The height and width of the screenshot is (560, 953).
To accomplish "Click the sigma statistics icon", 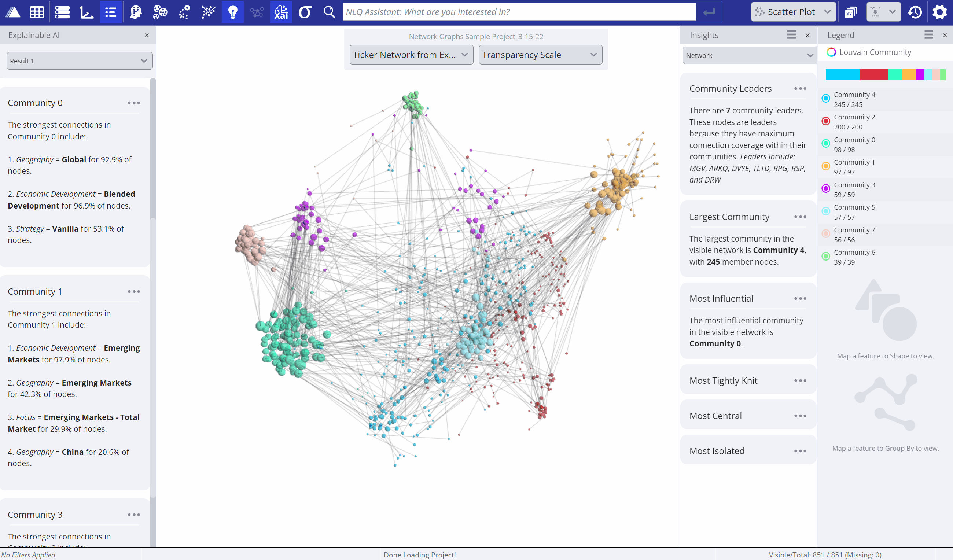I will coord(305,11).
